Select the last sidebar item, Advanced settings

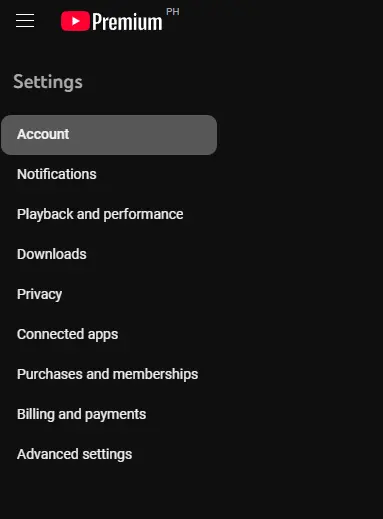[109, 454]
